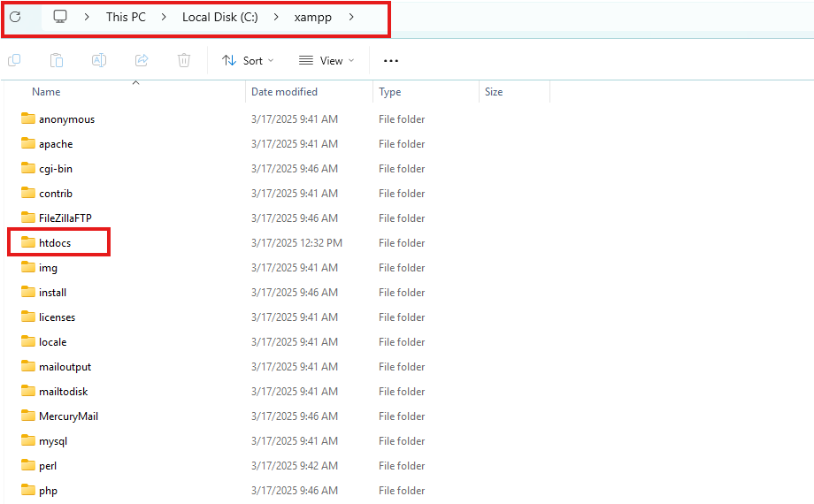Screen dimensions: 814x504
Task: Sort by the Type column header
Action: coord(390,92)
